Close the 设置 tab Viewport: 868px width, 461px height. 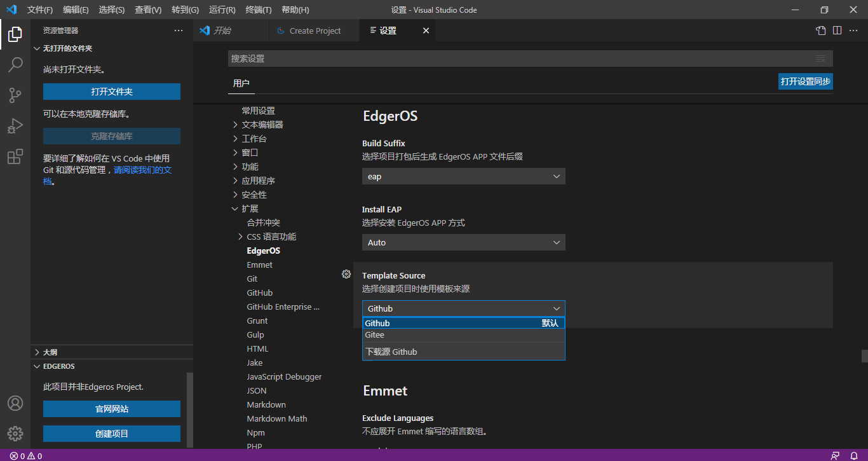[426, 31]
